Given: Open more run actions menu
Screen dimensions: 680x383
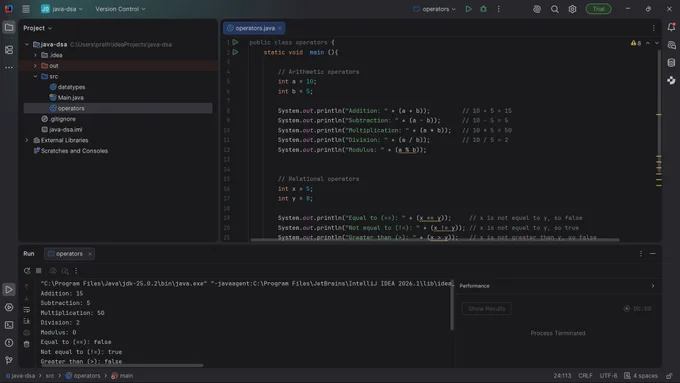Looking at the screenshot, I should click(499, 9).
